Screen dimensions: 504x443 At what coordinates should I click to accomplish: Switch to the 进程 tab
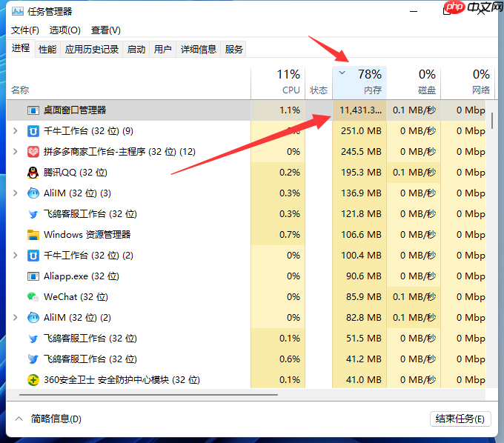tap(21, 48)
